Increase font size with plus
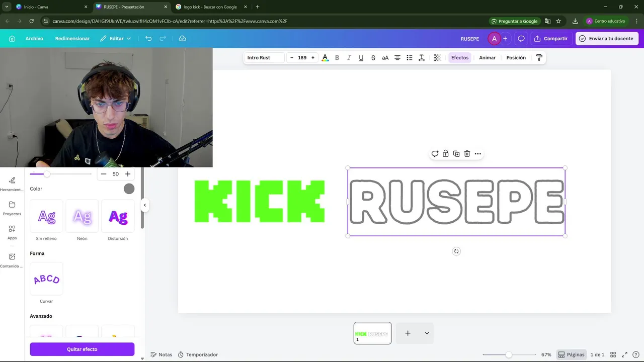The width and height of the screenshot is (644, 362). click(313, 58)
